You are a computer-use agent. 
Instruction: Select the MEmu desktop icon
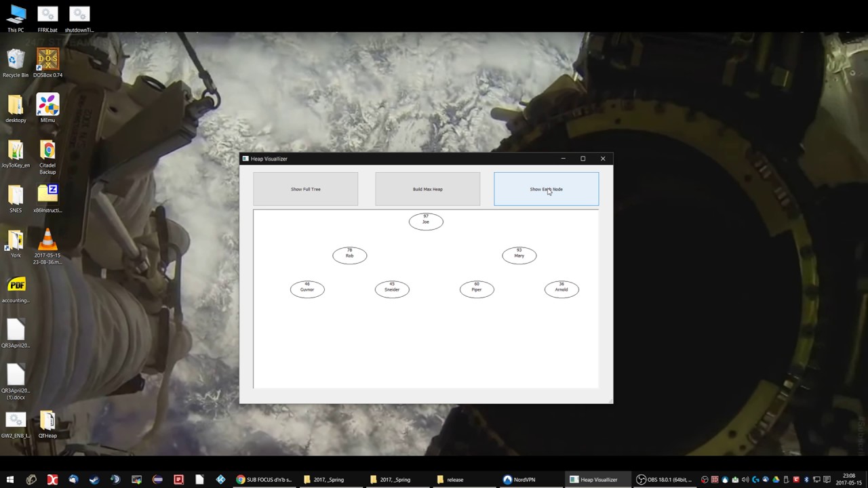[x=47, y=108]
